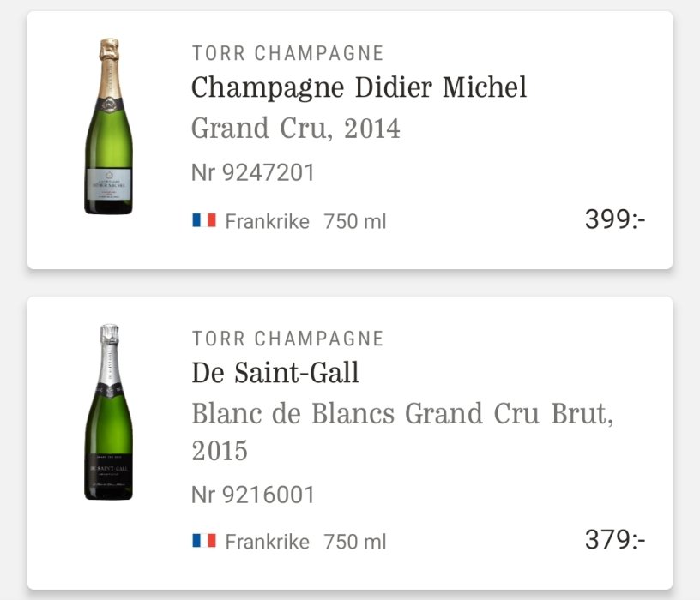Click the French flag on Didier Michel card

click(204, 221)
